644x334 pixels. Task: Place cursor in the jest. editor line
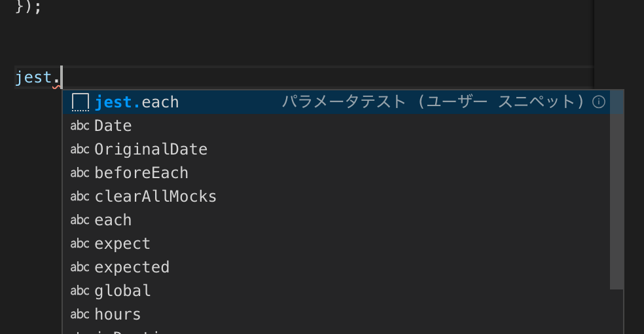(262, 77)
